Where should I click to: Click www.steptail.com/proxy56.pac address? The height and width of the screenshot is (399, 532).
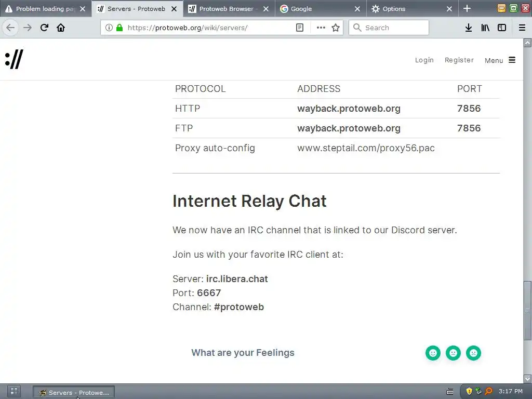tap(366, 148)
